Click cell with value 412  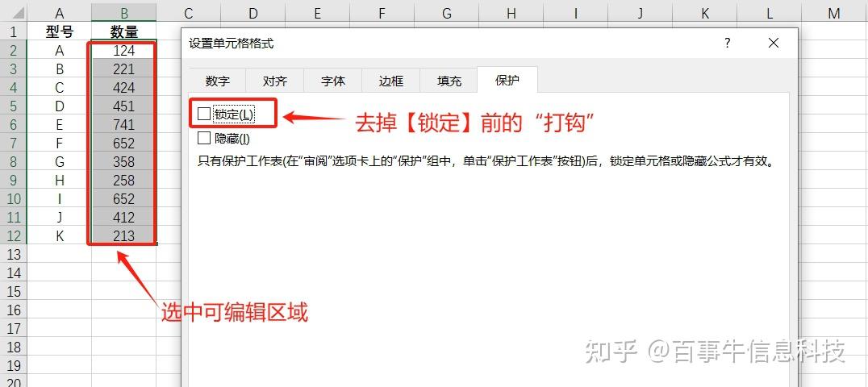point(124,218)
